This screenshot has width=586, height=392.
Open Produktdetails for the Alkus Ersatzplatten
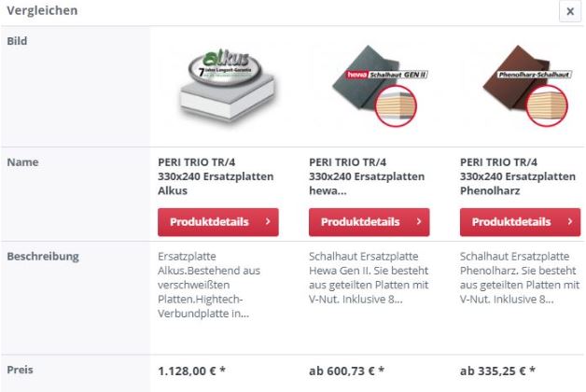pyautogui.click(x=219, y=222)
